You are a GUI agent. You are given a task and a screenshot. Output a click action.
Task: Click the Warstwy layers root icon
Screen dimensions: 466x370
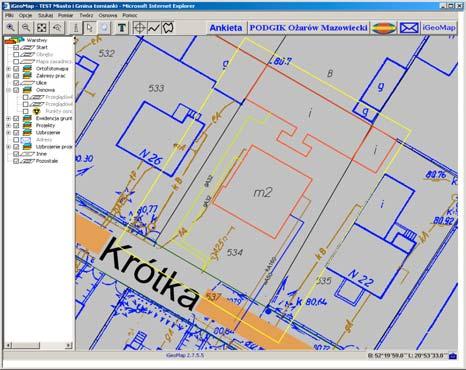coord(14,40)
